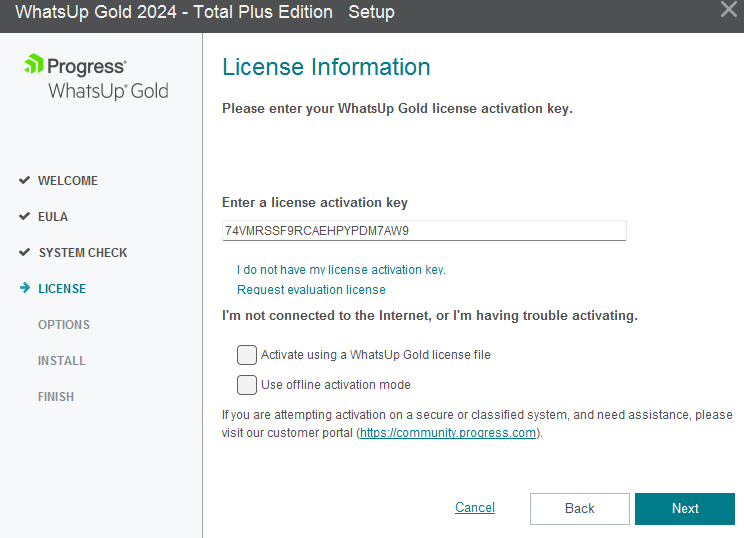Image resolution: width=744 pixels, height=538 pixels.
Task: Click the arrow icon beside LICENSE
Action: (x=24, y=289)
